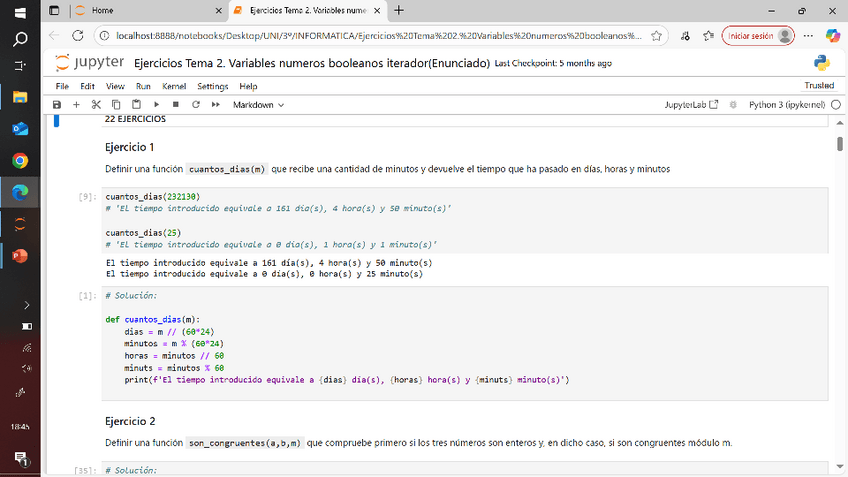
Task: Open the Python 3 (ipykernel) kernel selector
Action: pyautogui.click(x=786, y=104)
